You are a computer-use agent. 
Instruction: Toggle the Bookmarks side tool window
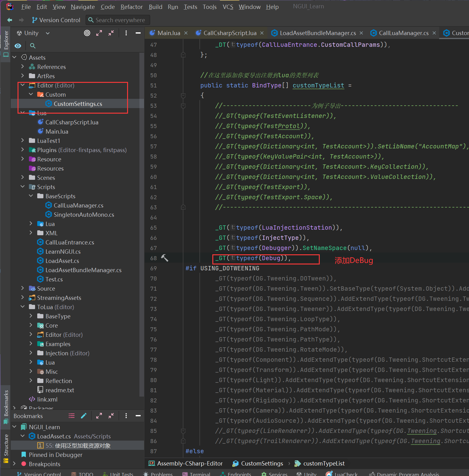(x=6, y=407)
